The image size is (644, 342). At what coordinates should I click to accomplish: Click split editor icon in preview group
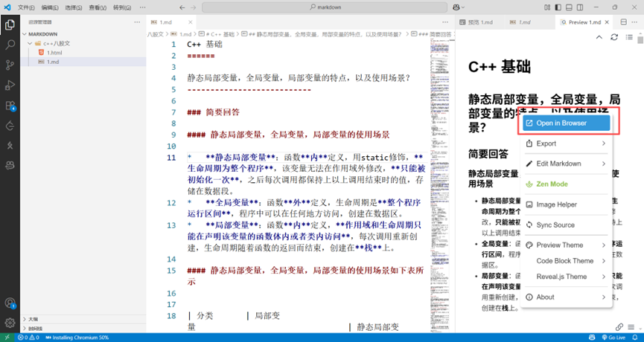click(623, 22)
